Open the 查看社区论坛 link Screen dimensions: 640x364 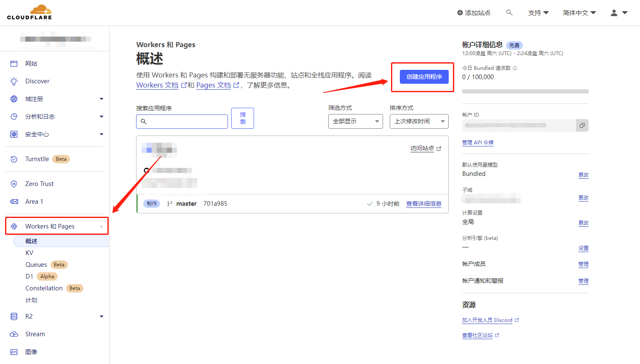tap(477, 335)
